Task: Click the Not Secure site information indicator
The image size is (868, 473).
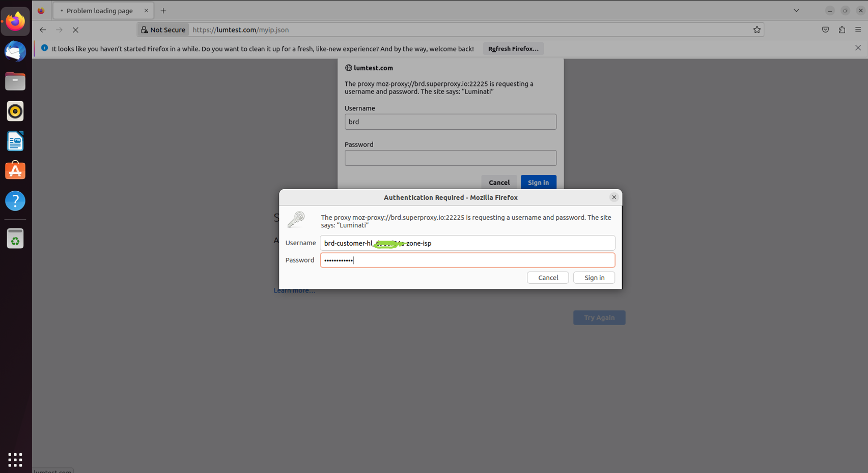Action: tap(163, 30)
